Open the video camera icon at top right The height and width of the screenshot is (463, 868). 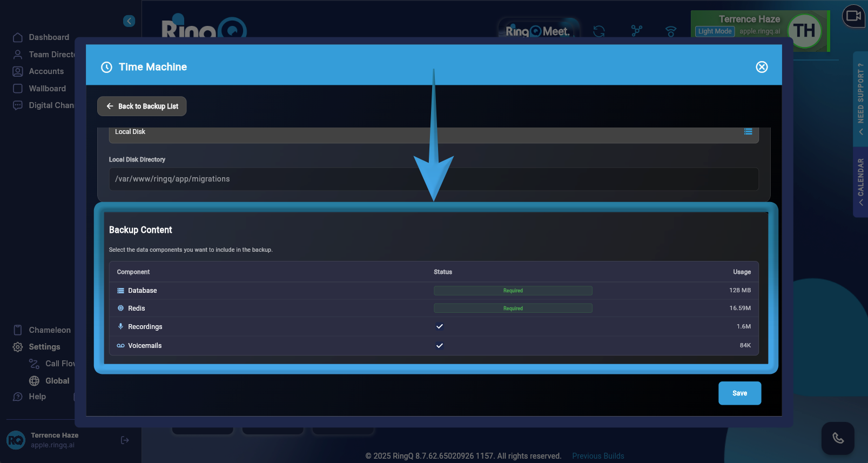[853, 16]
